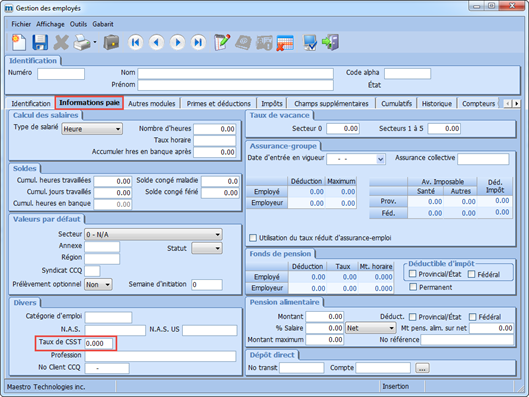Go to the first record

pyautogui.click(x=136, y=42)
